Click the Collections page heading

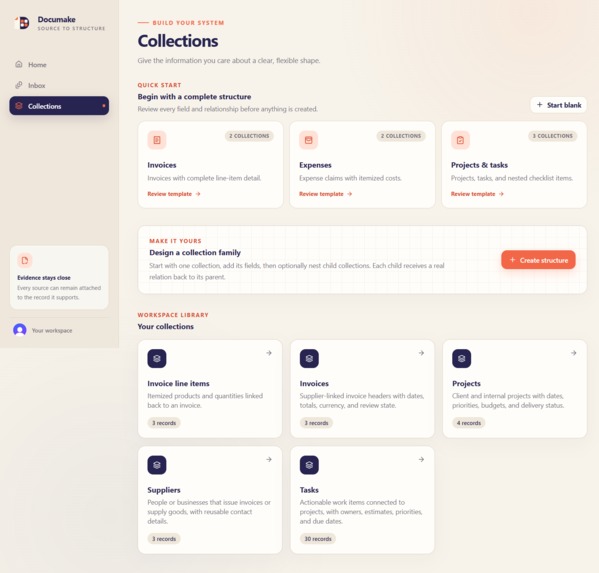[x=178, y=41]
